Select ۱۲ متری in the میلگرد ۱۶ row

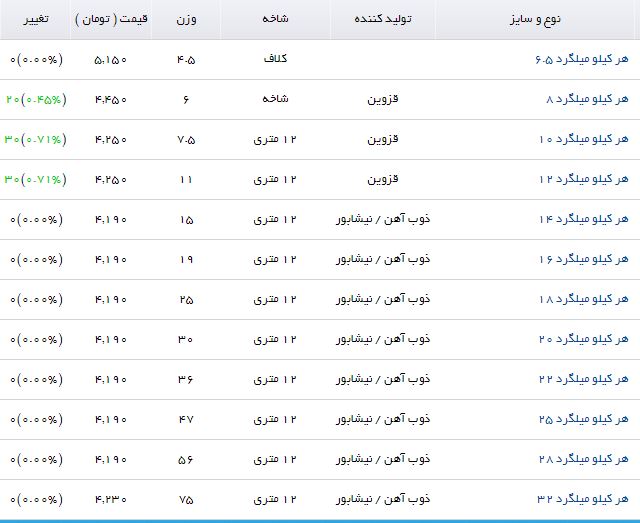click(275, 259)
